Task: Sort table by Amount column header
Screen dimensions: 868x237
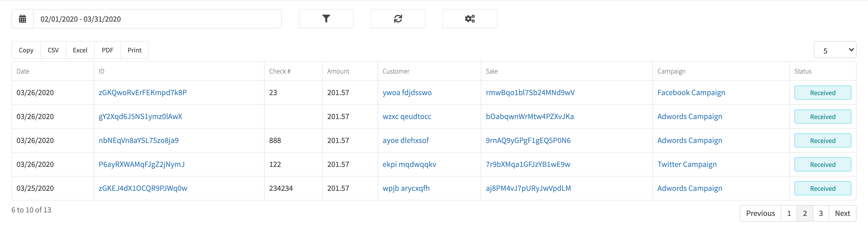Action: point(338,71)
